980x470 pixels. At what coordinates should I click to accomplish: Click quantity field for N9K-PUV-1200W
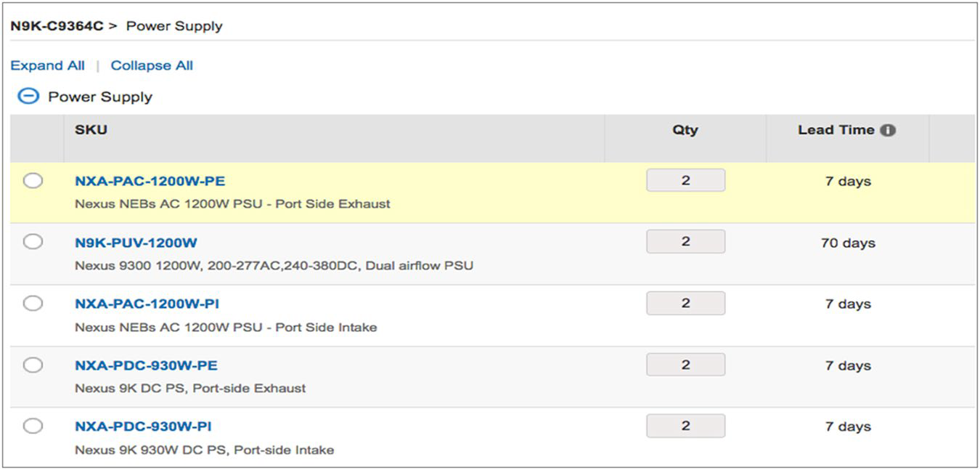pyautogui.click(x=685, y=242)
